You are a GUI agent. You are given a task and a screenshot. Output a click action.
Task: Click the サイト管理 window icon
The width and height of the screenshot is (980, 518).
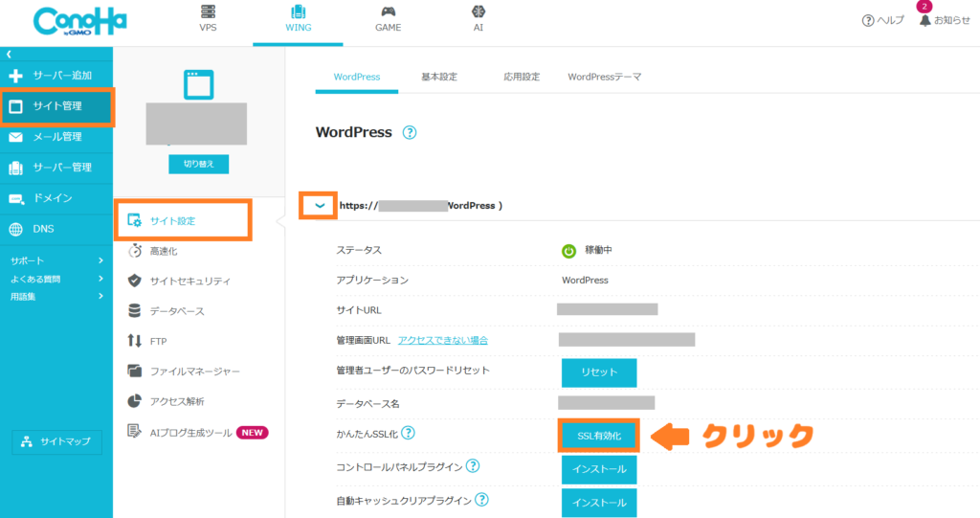point(15,106)
